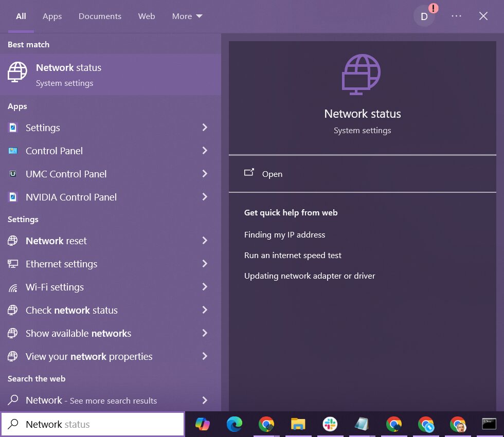
Task: Click Open in the preview pane
Action: pos(272,174)
